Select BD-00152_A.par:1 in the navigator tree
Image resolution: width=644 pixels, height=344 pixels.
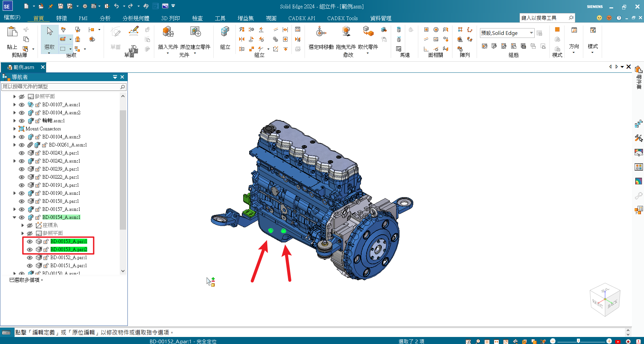pos(68,257)
